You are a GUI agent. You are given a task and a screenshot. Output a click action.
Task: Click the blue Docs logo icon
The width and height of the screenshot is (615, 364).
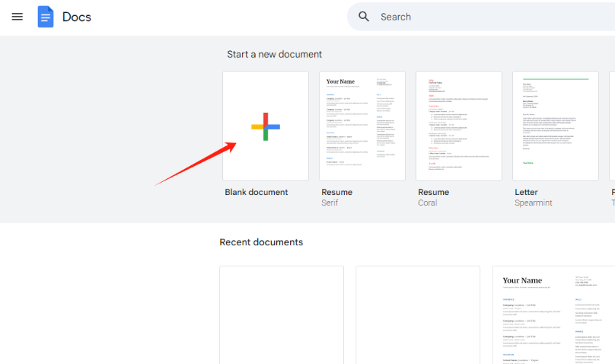[x=46, y=17]
